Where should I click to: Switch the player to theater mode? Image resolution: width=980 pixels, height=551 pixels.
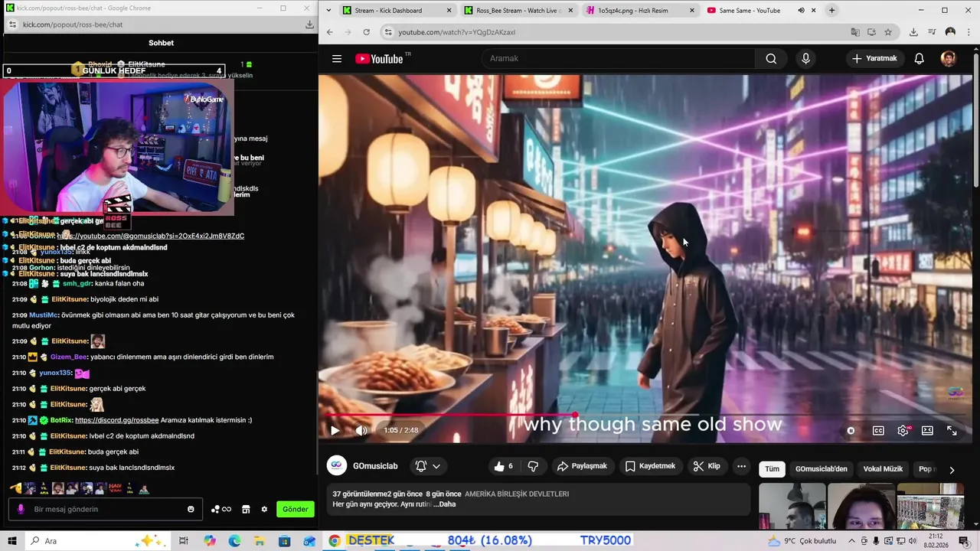click(927, 430)
